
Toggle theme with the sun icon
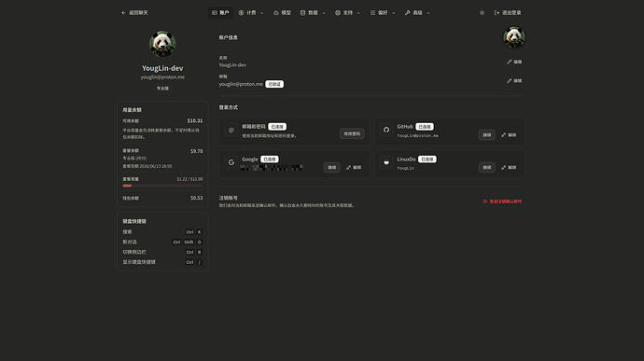(482, 13)
